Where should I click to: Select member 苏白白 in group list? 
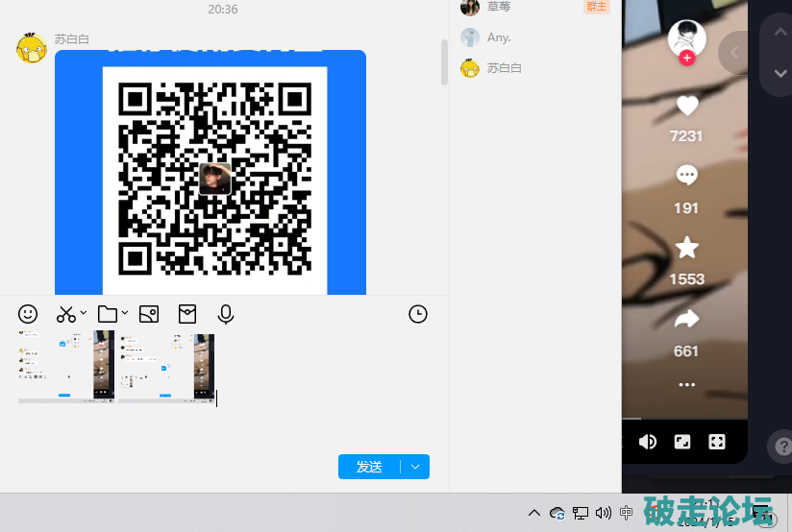point(503,68)
